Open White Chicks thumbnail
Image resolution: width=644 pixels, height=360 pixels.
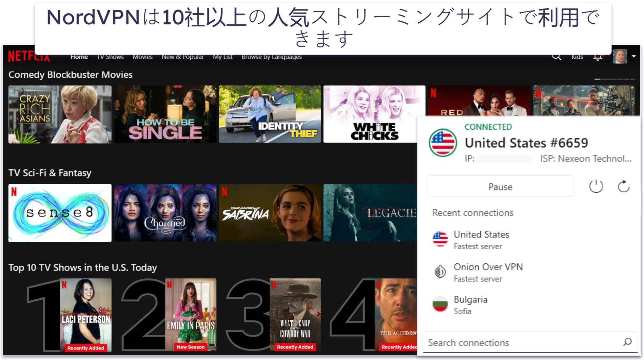click(x=374, y=114)
